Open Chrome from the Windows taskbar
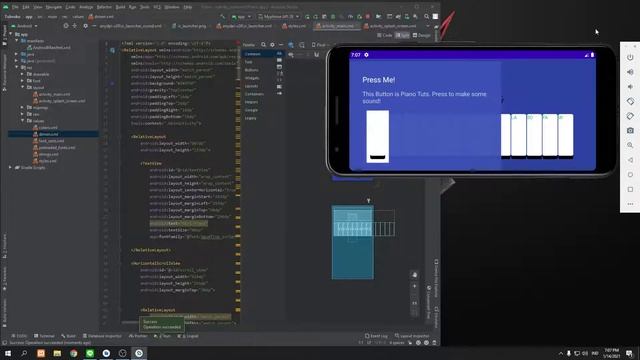 73,353
